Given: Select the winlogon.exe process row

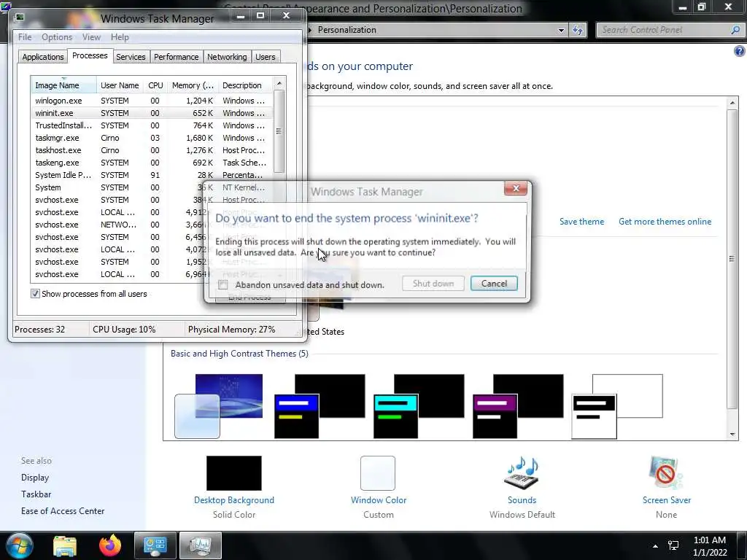Looking at the screenshot, I should pyautogui.click(x=152, y=101).
